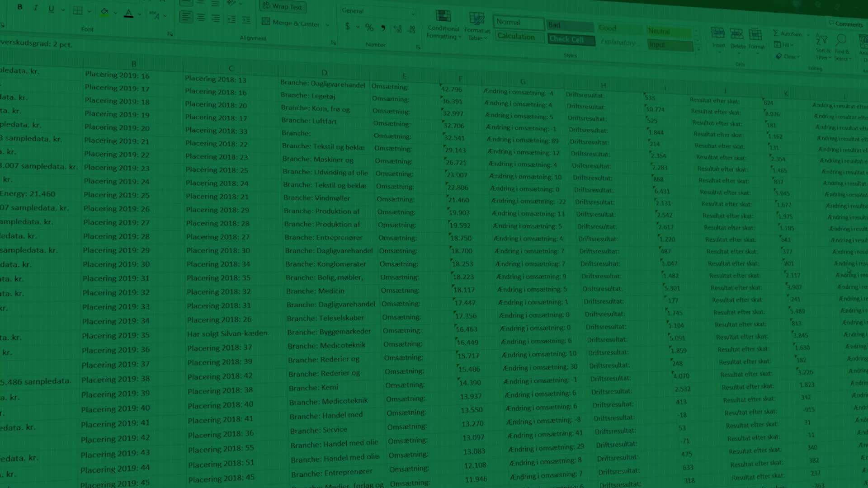
Task: Select cell "Ændring i omsætning: 89"
Action: click(523, 141)
